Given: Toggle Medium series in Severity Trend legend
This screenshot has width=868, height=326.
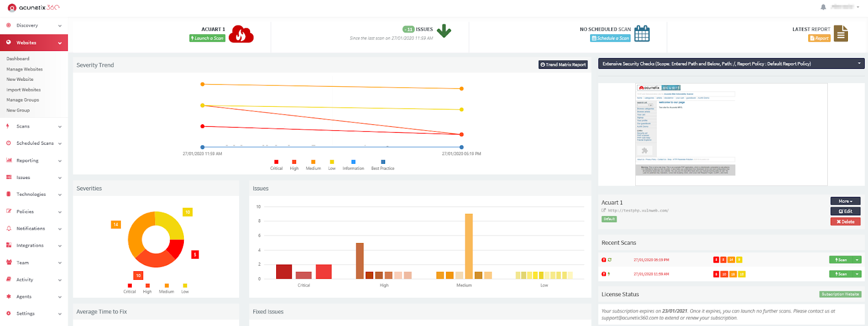Looking at the screenshot, I should point(313,165).
